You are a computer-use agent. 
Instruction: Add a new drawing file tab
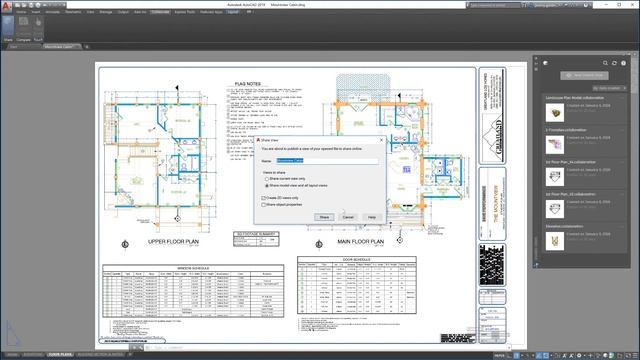pos(87,47)
